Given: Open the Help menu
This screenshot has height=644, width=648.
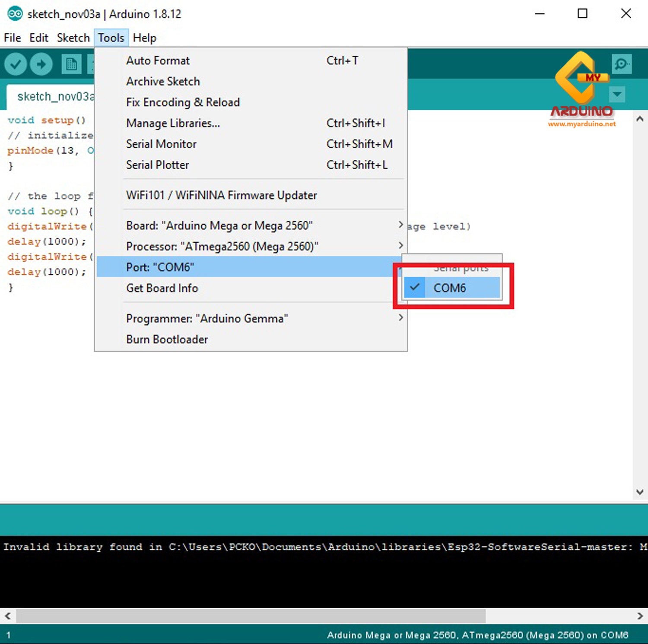Looking at the screenshot, I should 144,38.
